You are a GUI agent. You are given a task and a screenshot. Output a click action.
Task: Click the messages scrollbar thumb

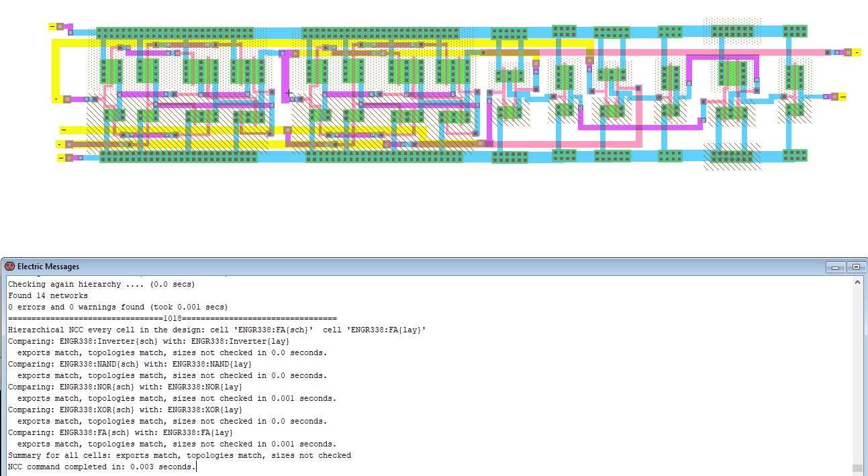tap(857, 468)
